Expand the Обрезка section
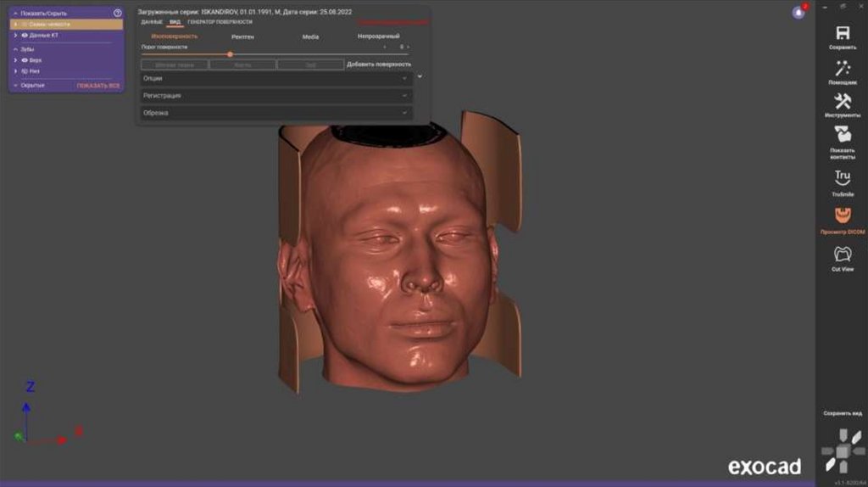This screenshot has width=868, height=487. (x=275, y=113)
